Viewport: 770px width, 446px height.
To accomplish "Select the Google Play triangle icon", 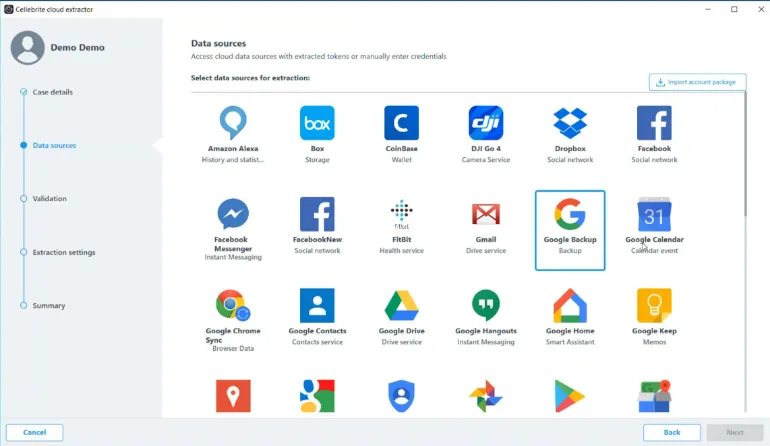I will (x=570, y=396).
